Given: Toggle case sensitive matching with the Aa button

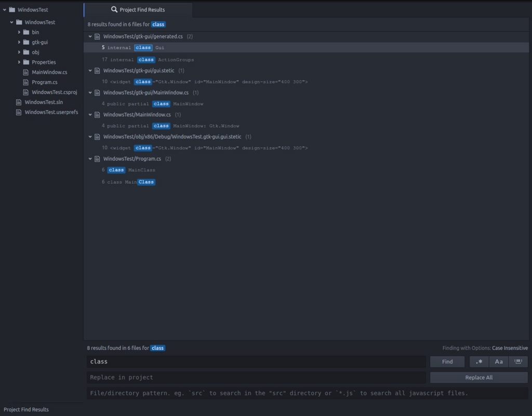Looking at the screenshot, I should [x=498, y=361].
